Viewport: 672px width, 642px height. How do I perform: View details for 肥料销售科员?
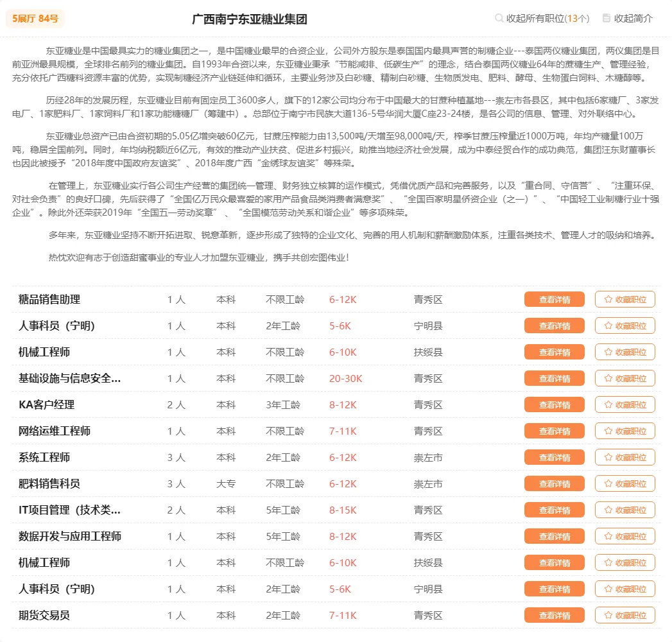click(554, 484)
